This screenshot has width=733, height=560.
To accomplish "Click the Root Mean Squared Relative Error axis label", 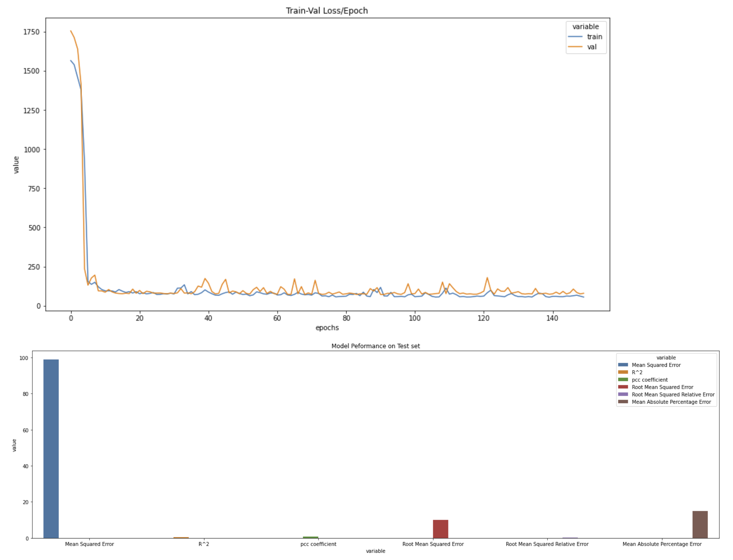I will tap(547, 544).
